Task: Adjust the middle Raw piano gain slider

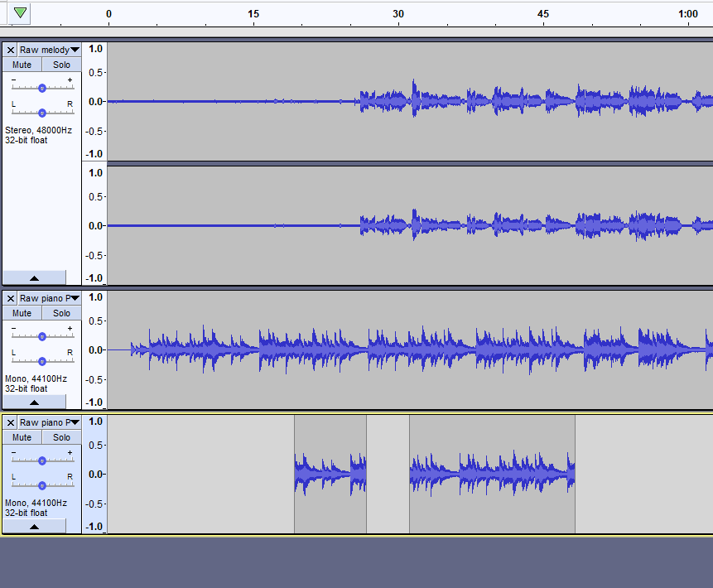Action: pyautogui.click(x=42, y=336)
